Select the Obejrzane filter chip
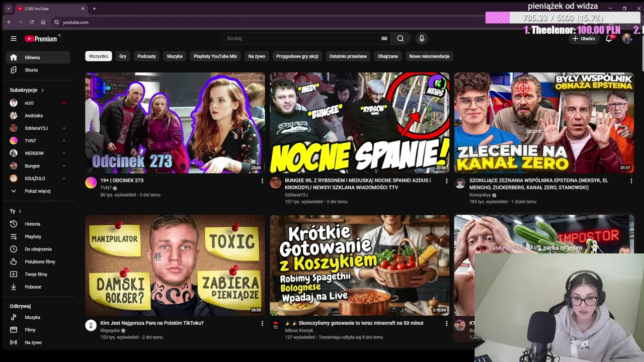This screenshot has height=362, width=644. (x=388, y=56)
